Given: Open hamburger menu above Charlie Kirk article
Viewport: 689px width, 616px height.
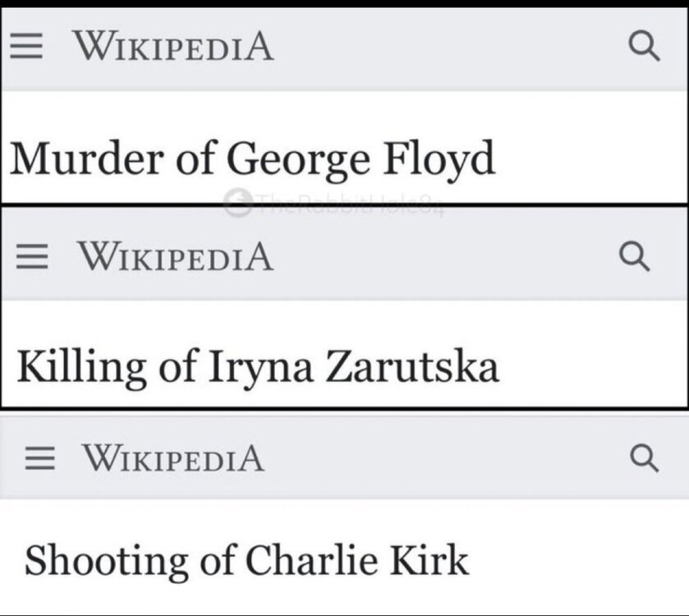Looking at the screenshot, I should pos(40,458).
